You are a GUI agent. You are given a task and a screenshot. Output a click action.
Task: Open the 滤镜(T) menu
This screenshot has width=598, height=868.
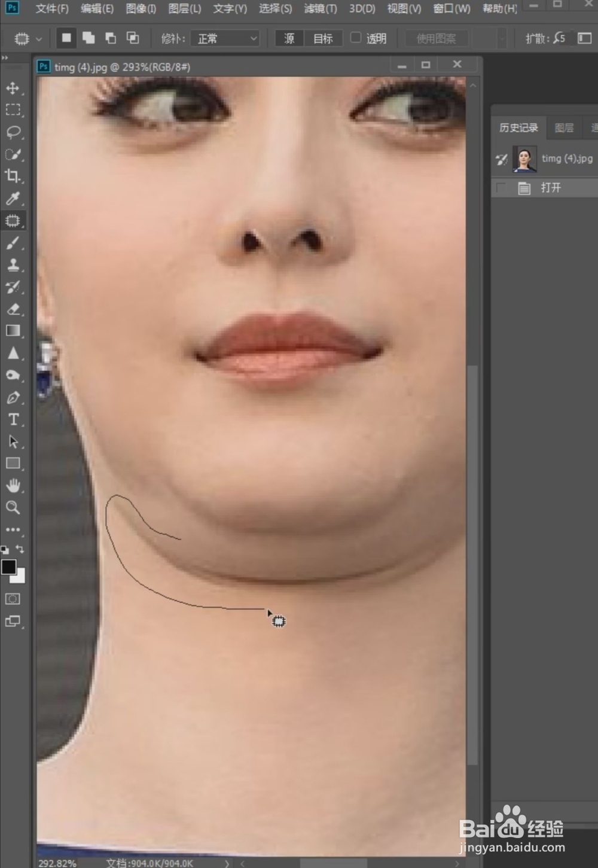point(321,8)
